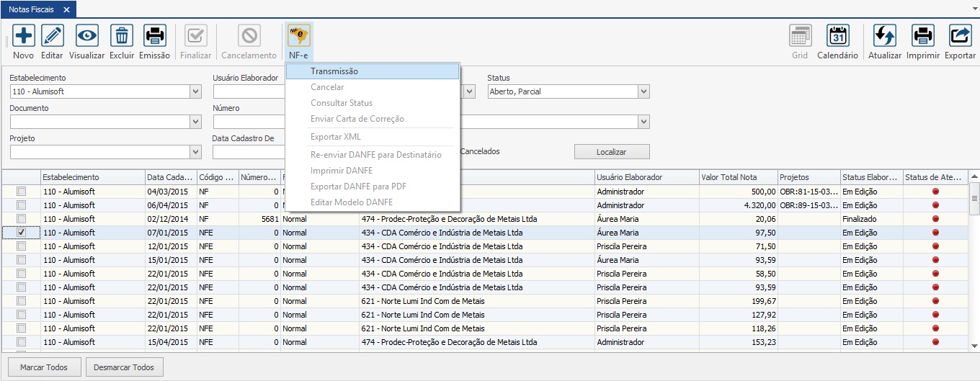980x381 pixels.
Task: Open the Status dropdown arrow
Action: click(643, 91)
